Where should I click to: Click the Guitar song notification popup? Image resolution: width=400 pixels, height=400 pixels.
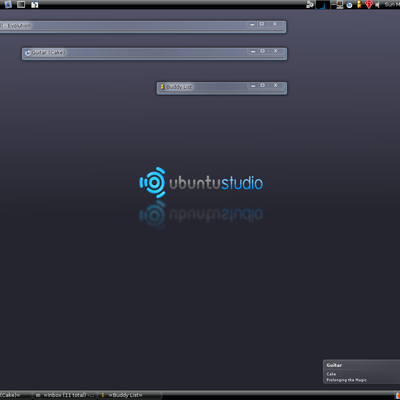click(x=362, y=372)
